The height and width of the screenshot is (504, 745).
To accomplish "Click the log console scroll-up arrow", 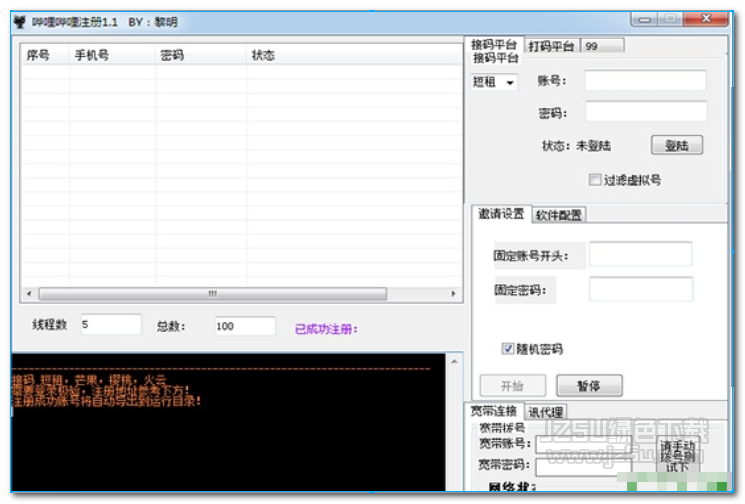I will (x=454, y=361).
